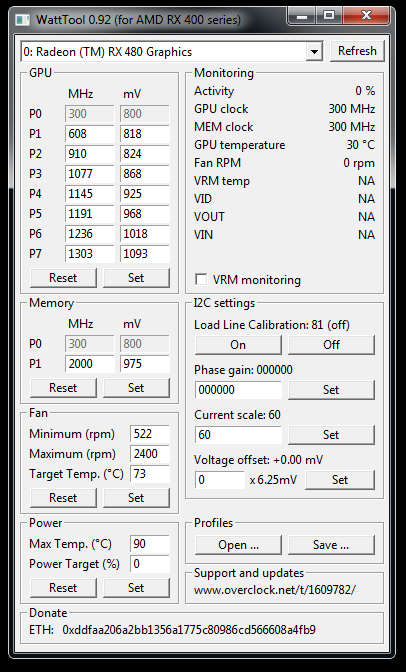Select the Current scale 60 field
Viewport: 406px width, 672px height.
coord(238,435)
